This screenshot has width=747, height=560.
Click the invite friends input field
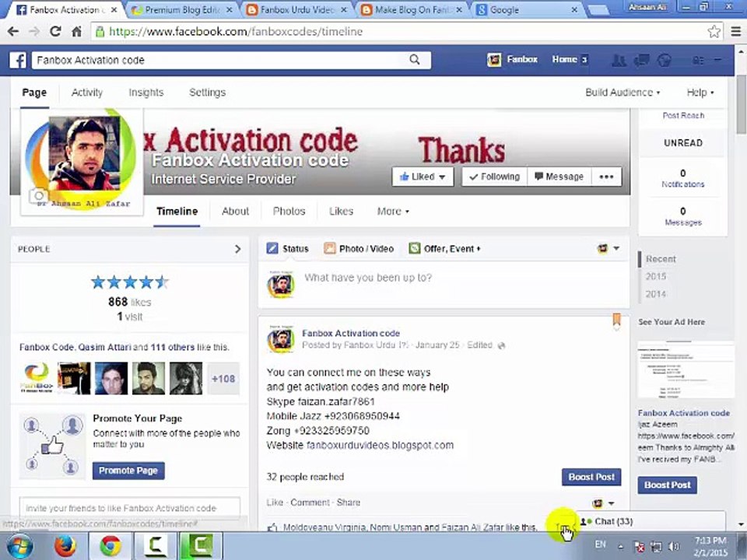pyautogui.click(x=130, y=508)
